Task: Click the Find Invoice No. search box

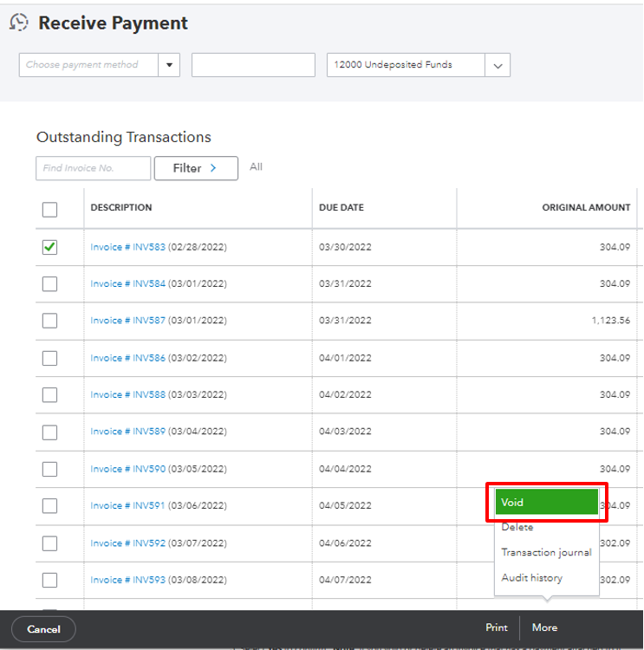Action: tap(94, 168)
